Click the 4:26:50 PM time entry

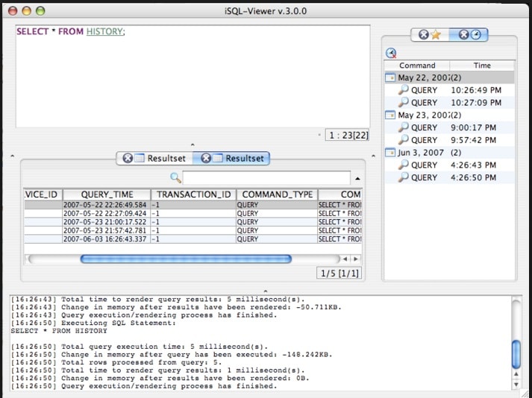473,177
